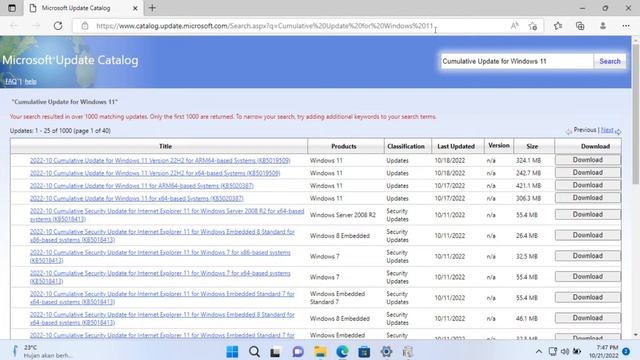Open Task View on the taskbar
Screen dimensions: 640x360
(x=276, y=351)
